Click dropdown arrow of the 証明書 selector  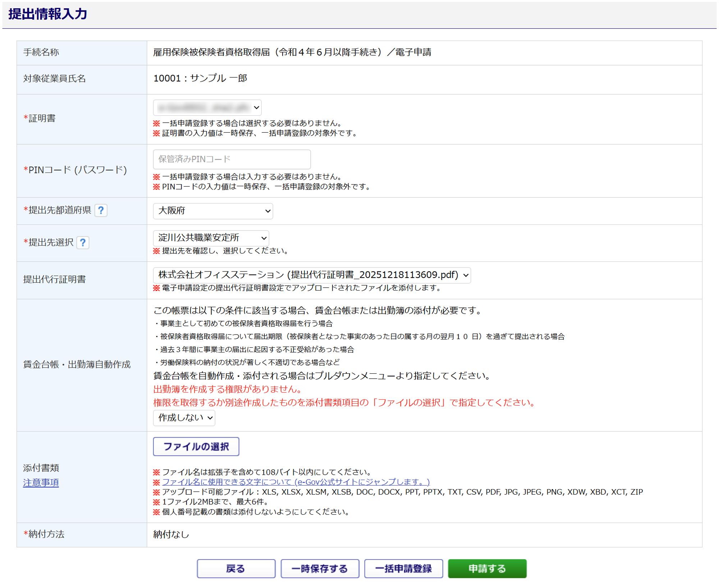tap(256, 108)
